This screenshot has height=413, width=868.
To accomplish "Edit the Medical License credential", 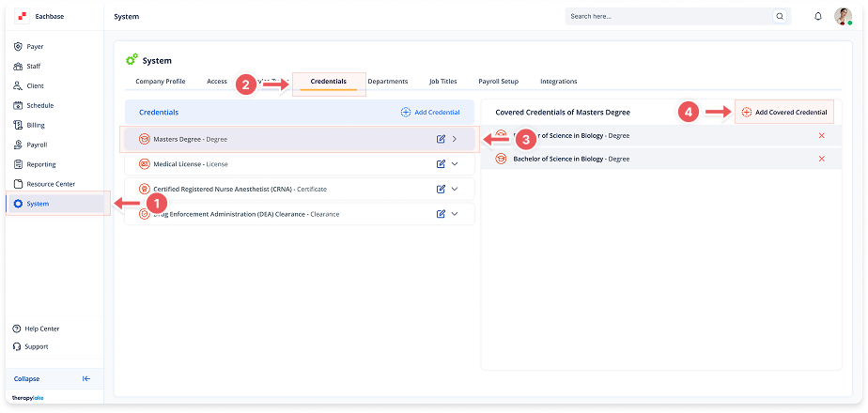I will pos(441,163).
